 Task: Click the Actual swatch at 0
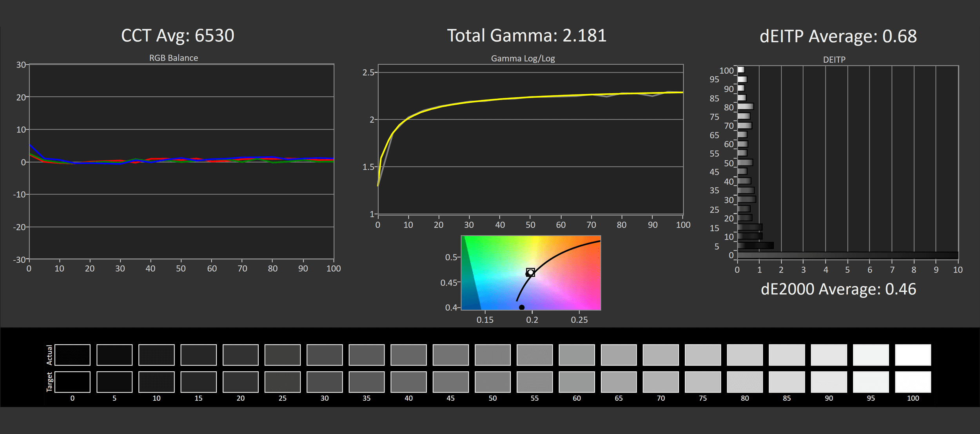(73, 355)
